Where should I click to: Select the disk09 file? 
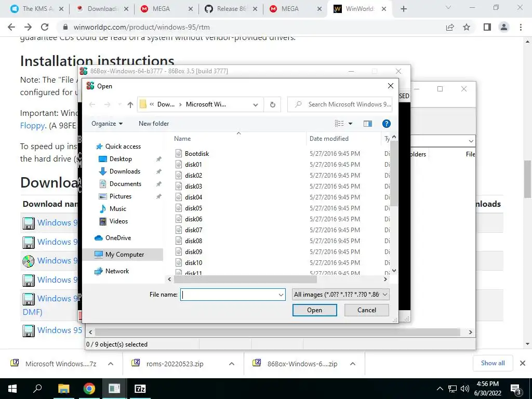tap(193, 251)
